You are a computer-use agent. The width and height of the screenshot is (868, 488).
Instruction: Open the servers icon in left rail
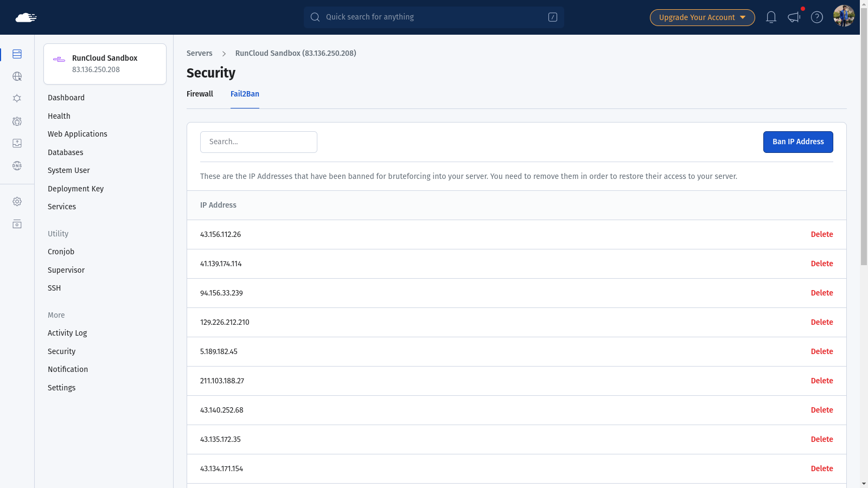[x=17, y=54]
